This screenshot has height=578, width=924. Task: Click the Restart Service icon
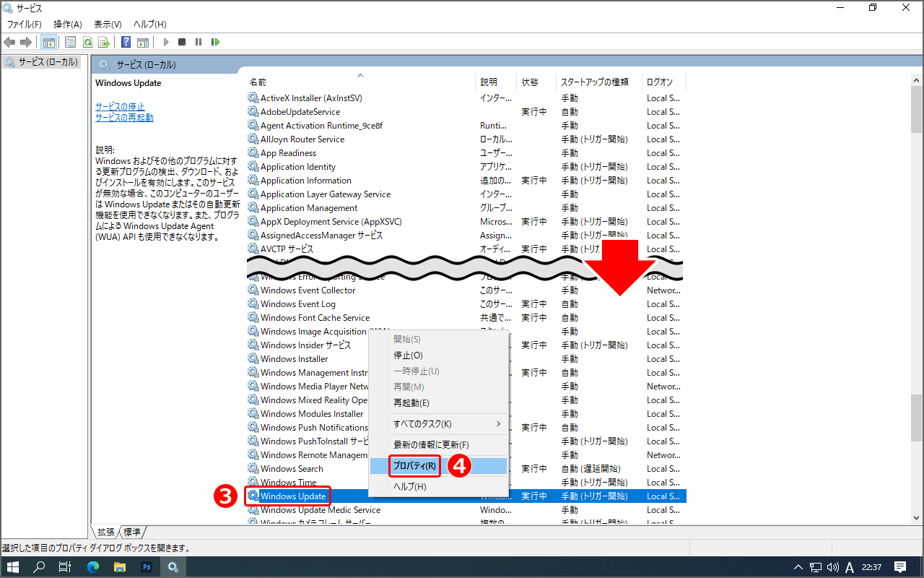click(215, 42)
